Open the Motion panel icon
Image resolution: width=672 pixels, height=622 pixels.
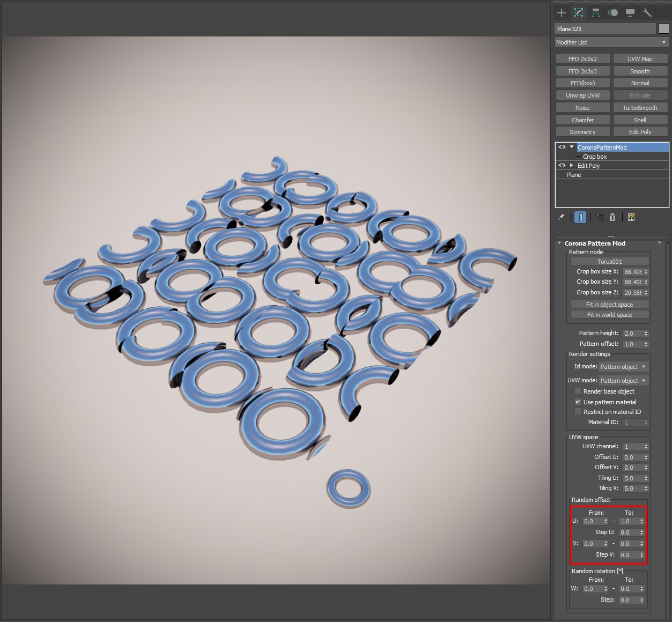[613, 13]
